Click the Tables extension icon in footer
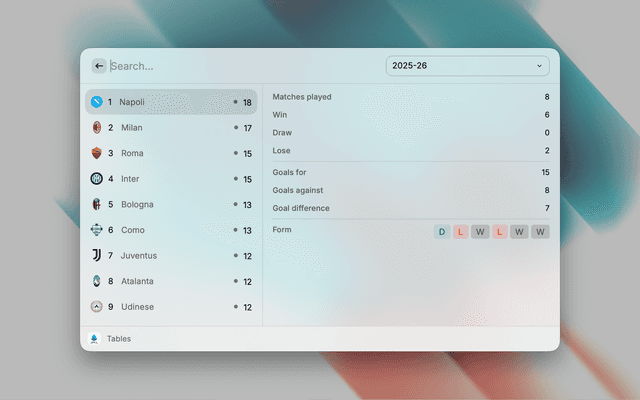 click(x=94, y=339)
